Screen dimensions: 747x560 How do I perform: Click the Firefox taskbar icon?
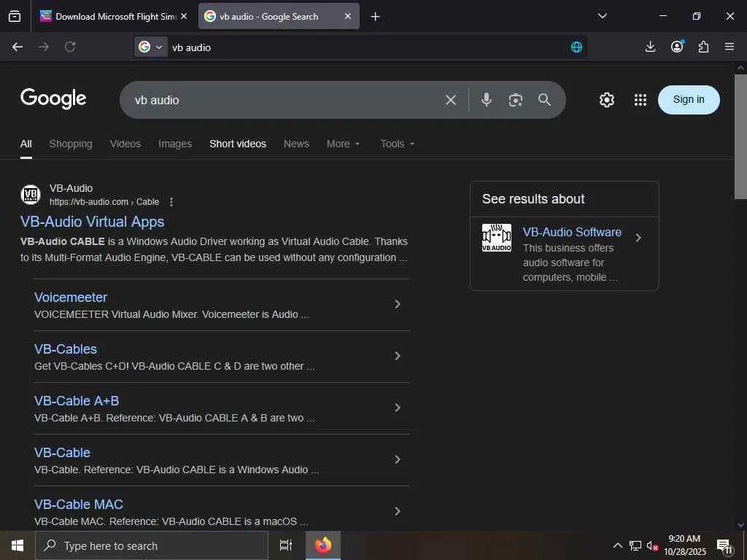coord(323,545)
